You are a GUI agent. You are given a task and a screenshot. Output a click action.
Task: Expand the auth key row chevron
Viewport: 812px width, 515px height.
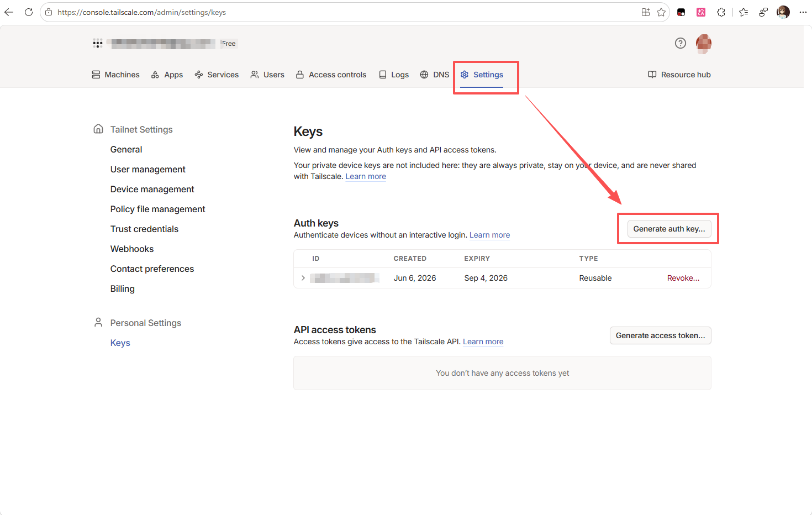point(303,278)
